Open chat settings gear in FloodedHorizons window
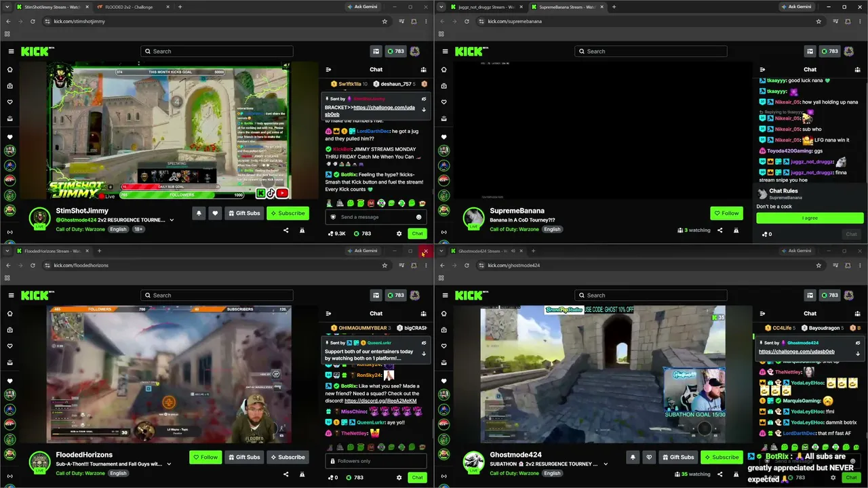The image size is (868, 488). point(399,477)
